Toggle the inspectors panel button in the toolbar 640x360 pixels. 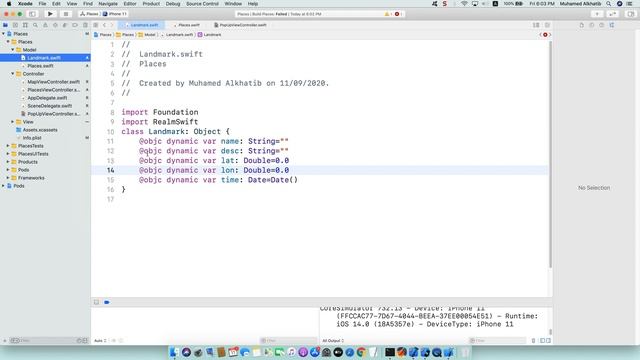631,14
